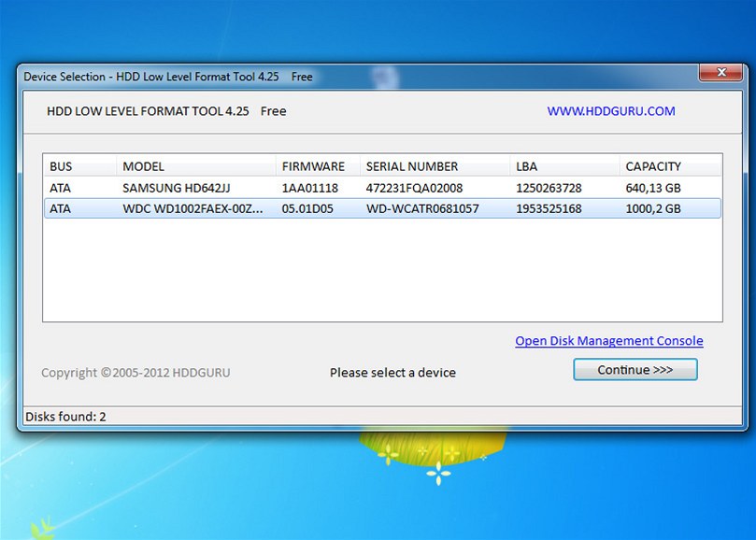756x540 pixels.
Task: Sort by the BUS column header
Action: click(x=79, y=166)
